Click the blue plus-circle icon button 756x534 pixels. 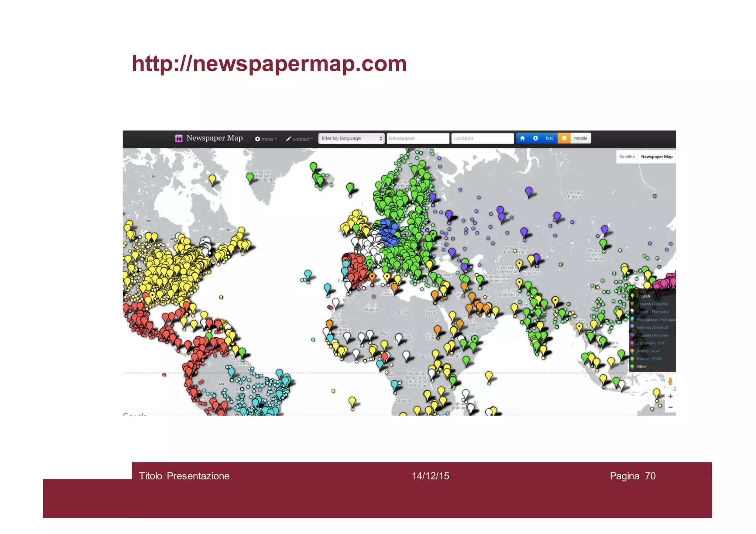[x=536, y=138]
